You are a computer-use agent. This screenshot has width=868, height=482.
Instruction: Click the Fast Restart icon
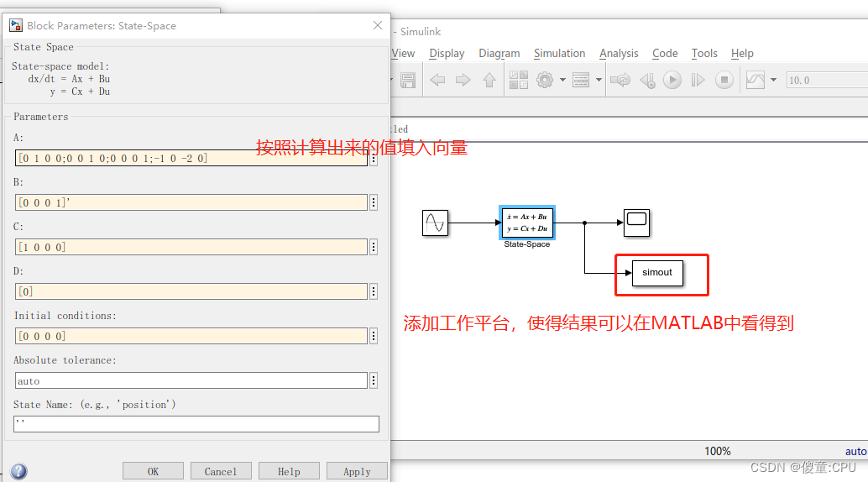pyautogui.click(x=620, y=81)
